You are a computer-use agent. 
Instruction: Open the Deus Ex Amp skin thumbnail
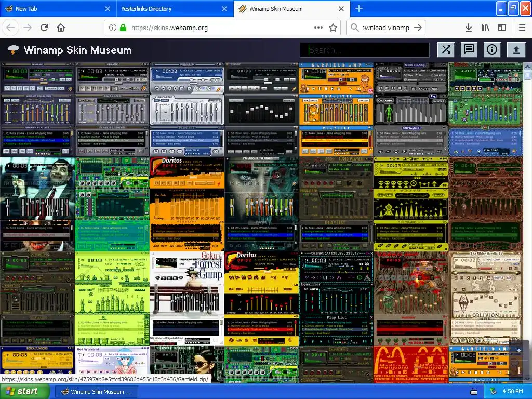410,110
